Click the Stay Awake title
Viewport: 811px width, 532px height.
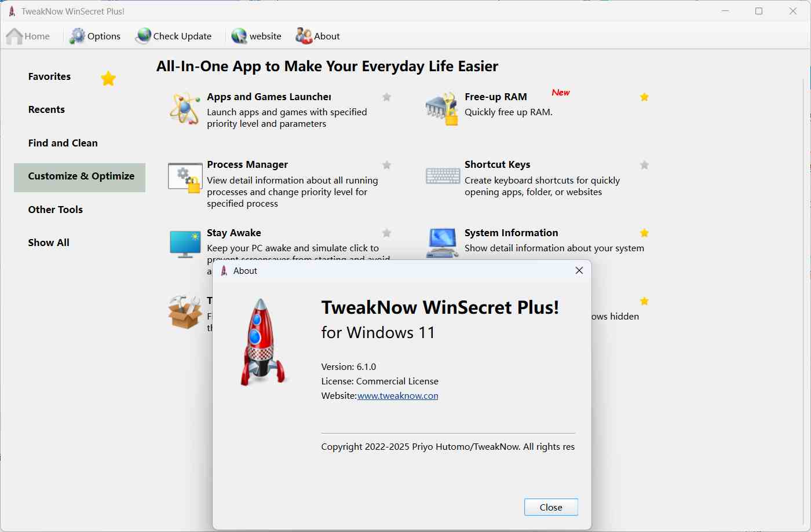(x=234, y=233)
